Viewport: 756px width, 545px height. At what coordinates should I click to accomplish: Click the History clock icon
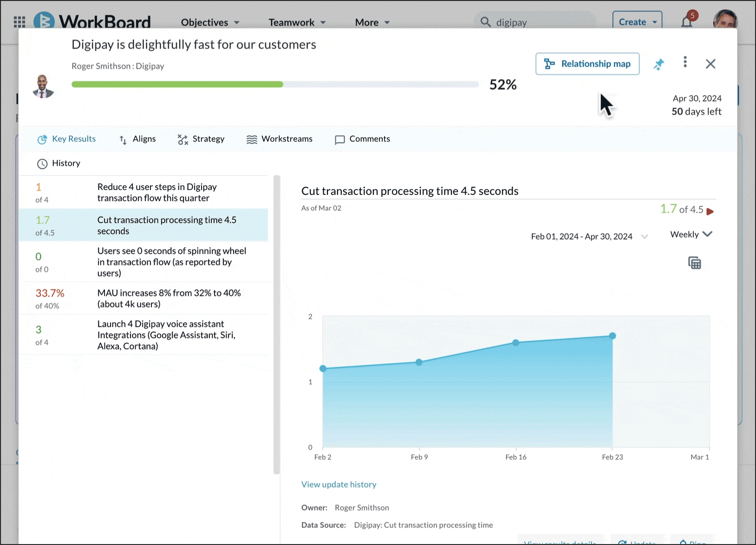tap(42, 164)
